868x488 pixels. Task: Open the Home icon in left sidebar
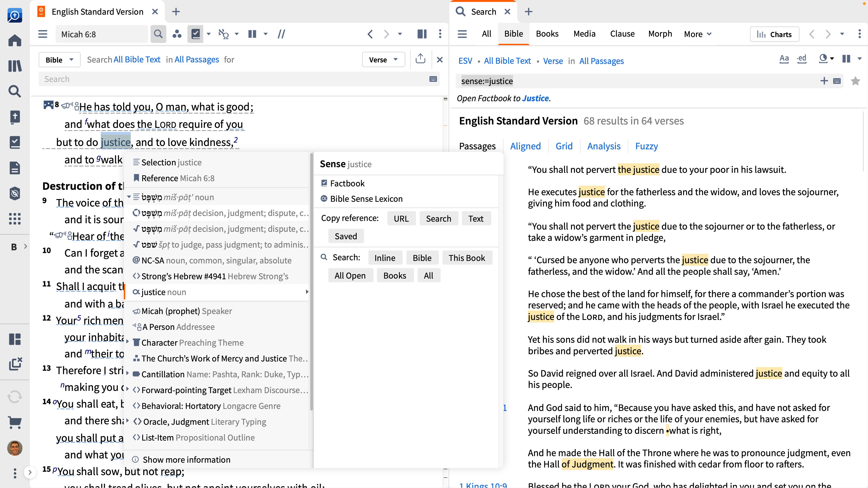click(x=14, y=40)
